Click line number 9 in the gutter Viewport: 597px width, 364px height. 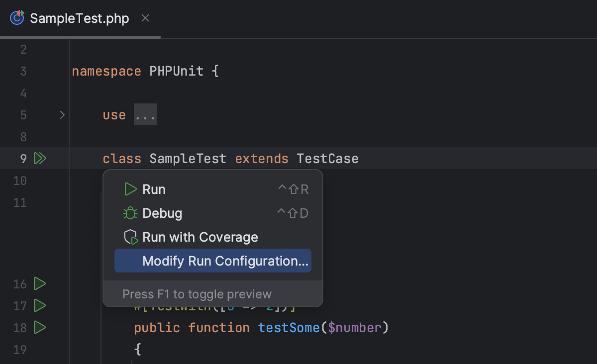point(23,158)
